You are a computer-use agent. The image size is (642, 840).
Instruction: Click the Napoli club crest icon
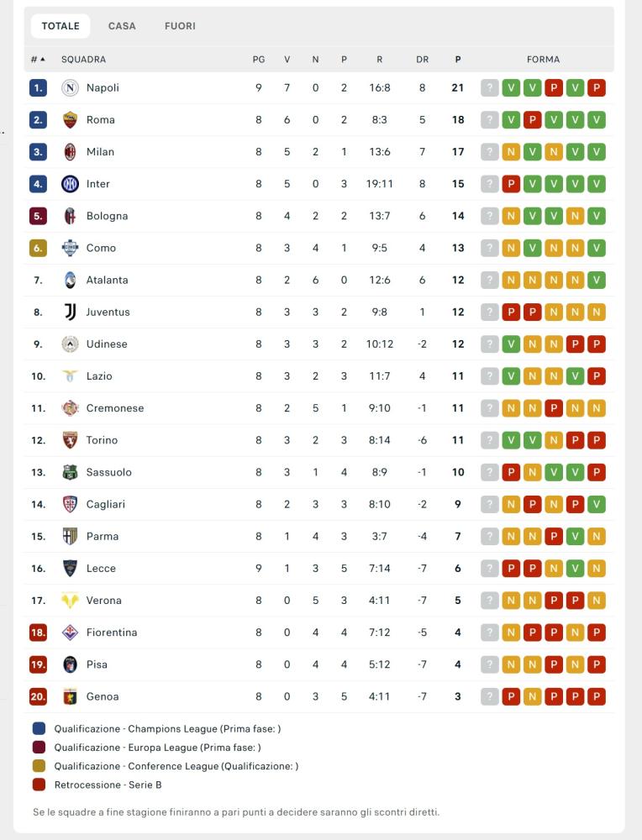pyautogui.click(x=71, y=88)
